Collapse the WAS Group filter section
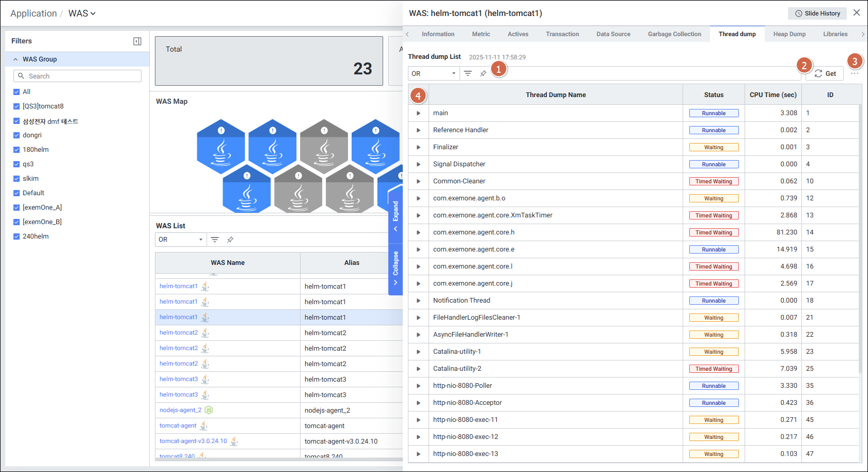Image resolution: width=868 pixels, height=472 pixels. [x=16, y=59]
